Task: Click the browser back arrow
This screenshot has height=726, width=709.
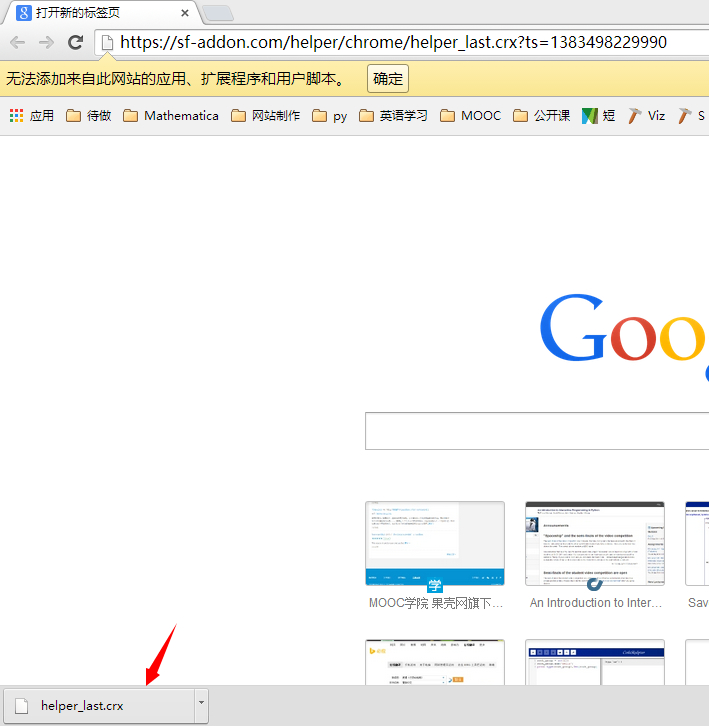Action: (18, 43)
